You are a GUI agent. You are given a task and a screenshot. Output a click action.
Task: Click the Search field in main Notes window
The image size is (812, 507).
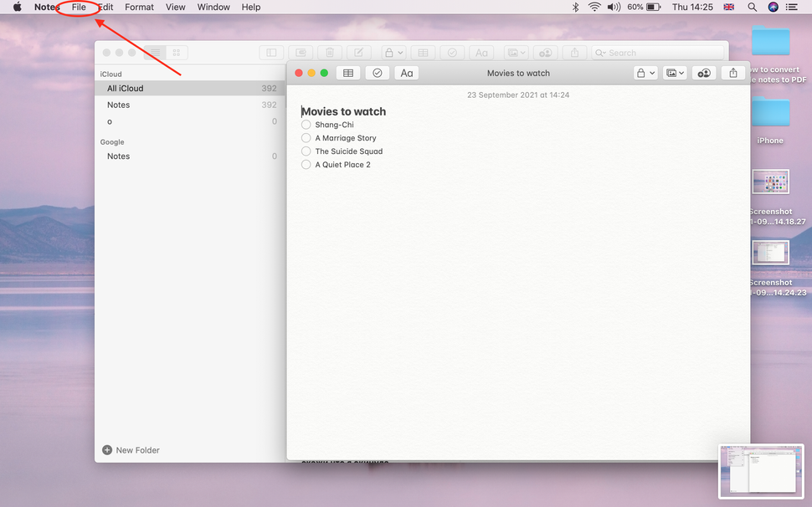(x=658, y=53)
